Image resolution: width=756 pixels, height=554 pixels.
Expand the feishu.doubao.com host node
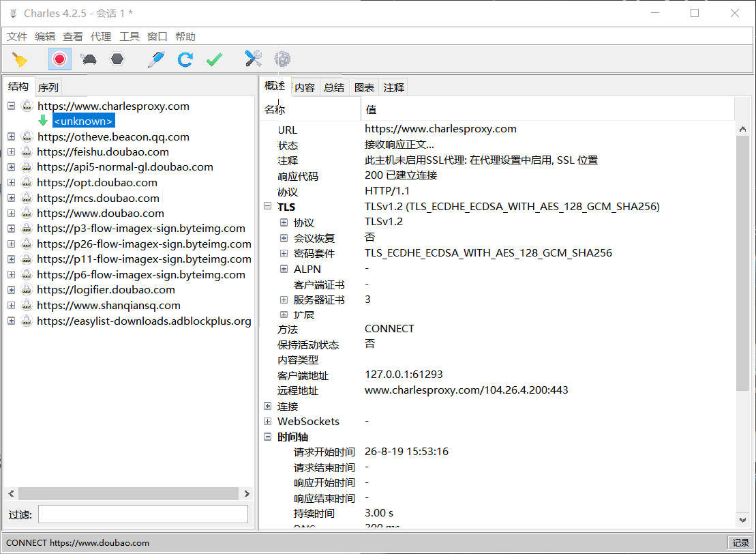[x=11, y=152]
